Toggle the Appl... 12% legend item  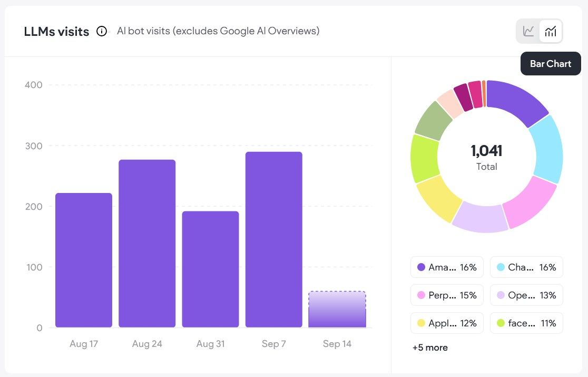click(447, 323)
